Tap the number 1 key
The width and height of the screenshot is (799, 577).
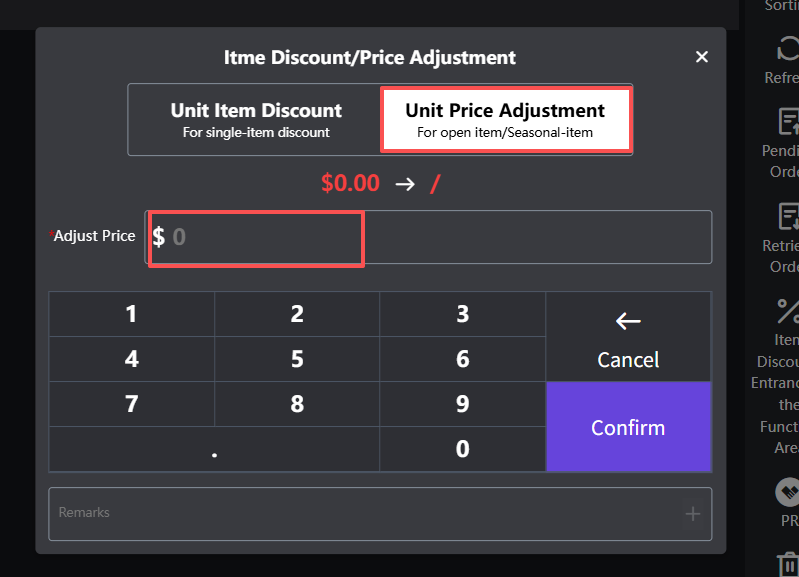click(131, 314)
